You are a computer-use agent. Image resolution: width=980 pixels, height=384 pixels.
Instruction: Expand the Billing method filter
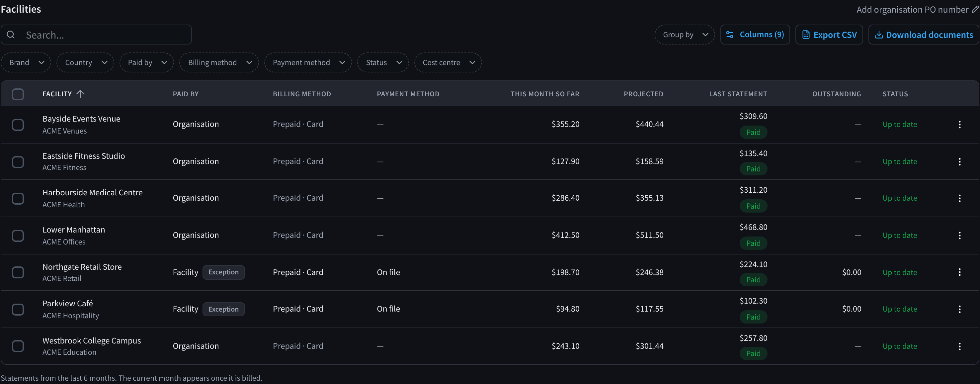219,62
